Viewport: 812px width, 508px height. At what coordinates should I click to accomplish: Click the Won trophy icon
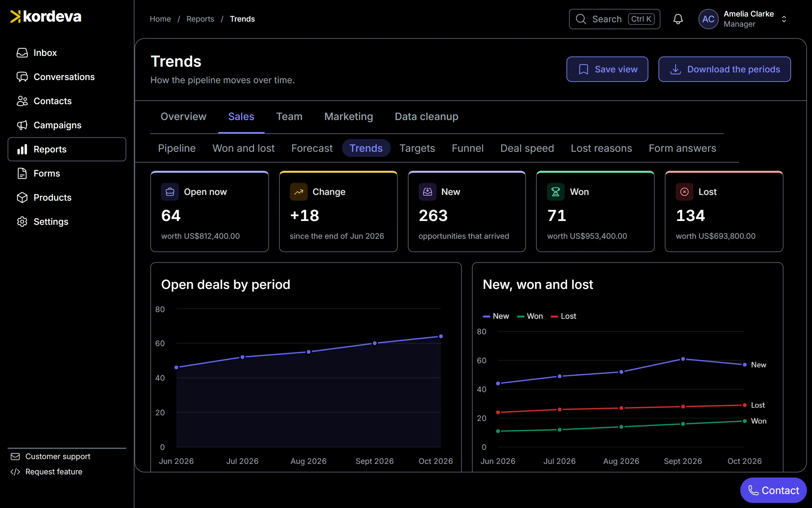(x=556, y=192)
